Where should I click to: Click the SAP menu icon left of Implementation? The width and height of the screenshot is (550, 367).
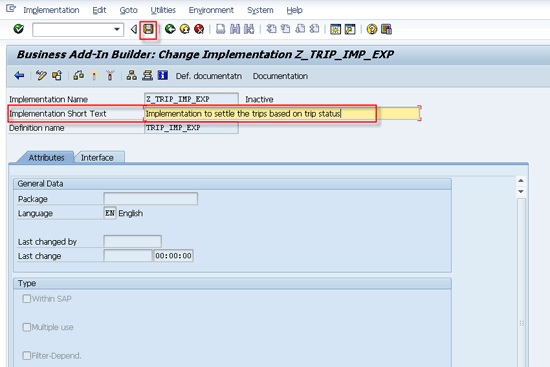click(11, 8)
